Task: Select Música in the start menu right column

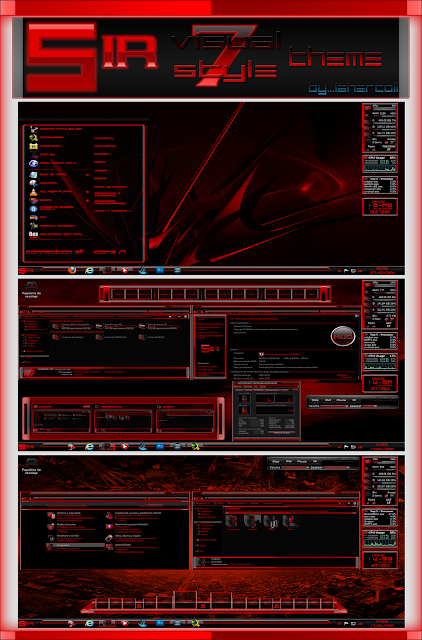Action: coord(100,162)
